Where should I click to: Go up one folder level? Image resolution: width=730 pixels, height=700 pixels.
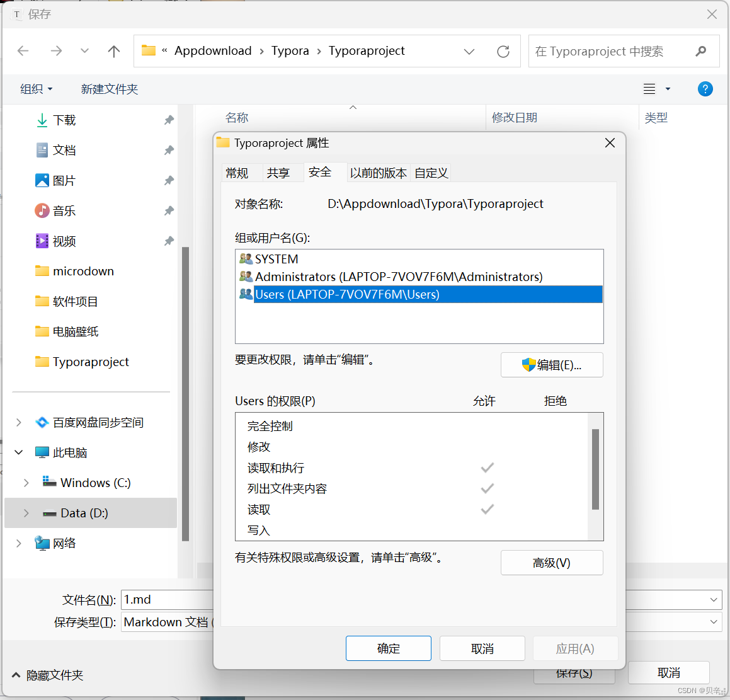click(113, 51)
